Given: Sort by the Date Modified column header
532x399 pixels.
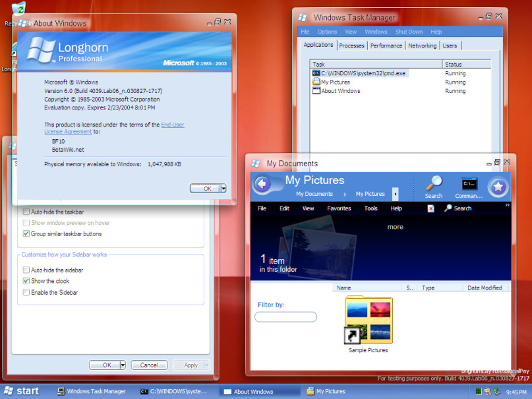Looking at the screenshot, I should 485,288.
